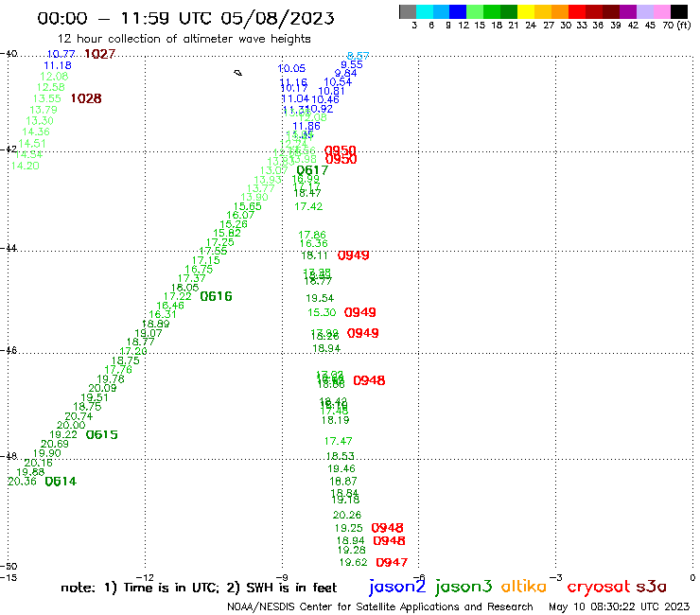Click the latitude axis label '-50'

click(9, 567)
